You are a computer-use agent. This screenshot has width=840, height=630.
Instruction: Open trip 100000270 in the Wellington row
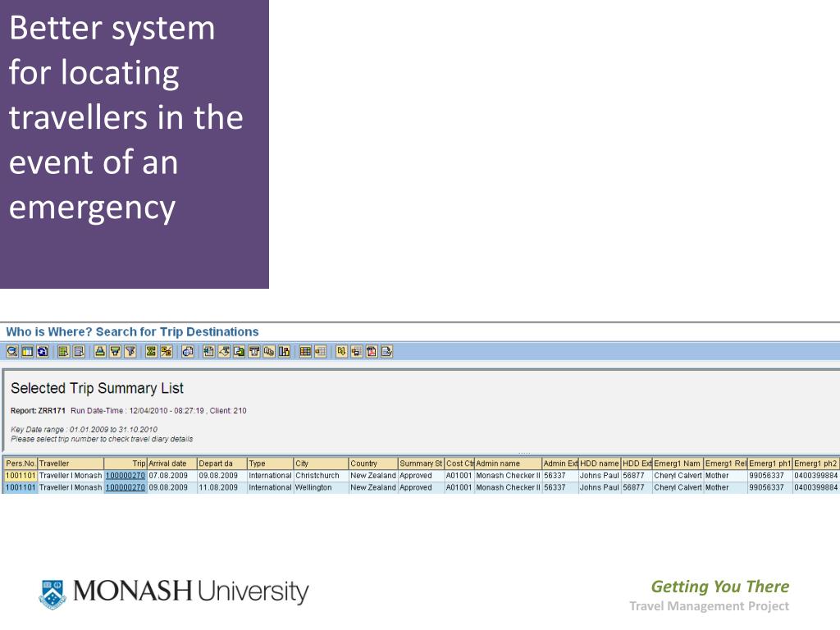point(125,487)
